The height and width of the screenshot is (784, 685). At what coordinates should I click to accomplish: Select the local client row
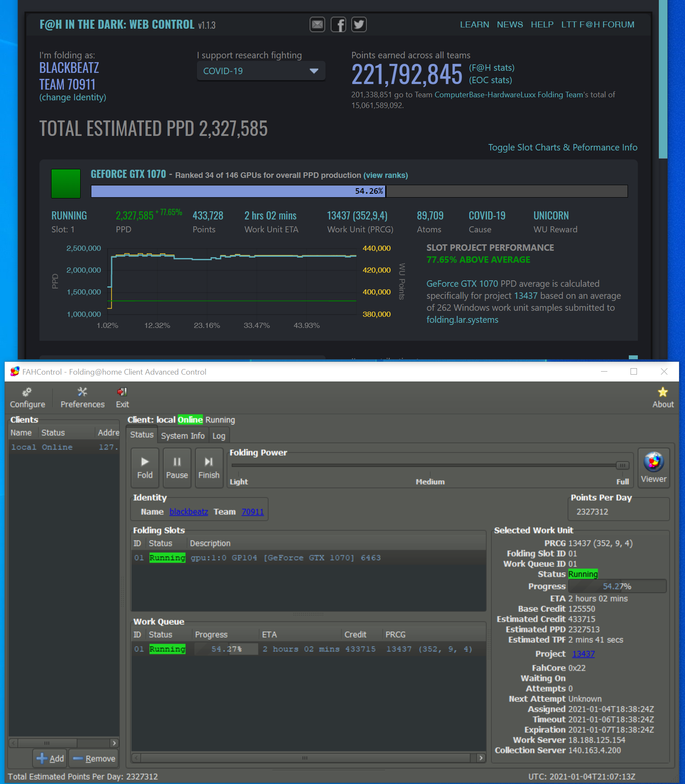pos(64,447)
